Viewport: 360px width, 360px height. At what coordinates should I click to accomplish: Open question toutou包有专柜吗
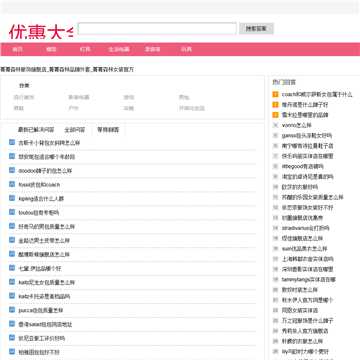coord(39,213)
